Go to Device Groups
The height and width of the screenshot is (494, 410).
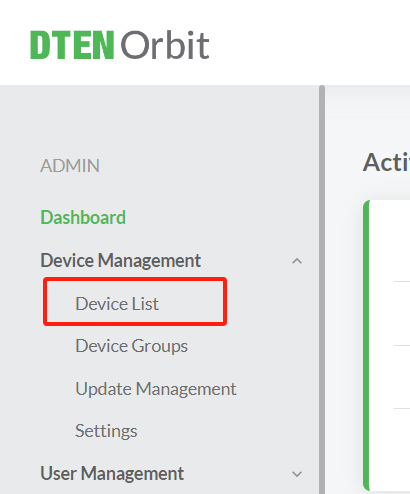pos(132,346)
